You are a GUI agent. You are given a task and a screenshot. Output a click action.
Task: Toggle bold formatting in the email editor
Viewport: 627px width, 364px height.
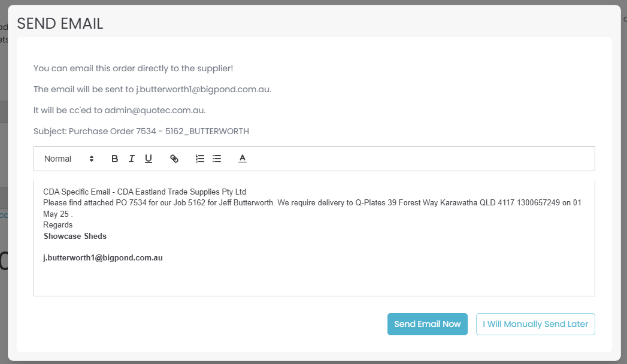pyautogui.click(x=115, y=159)
